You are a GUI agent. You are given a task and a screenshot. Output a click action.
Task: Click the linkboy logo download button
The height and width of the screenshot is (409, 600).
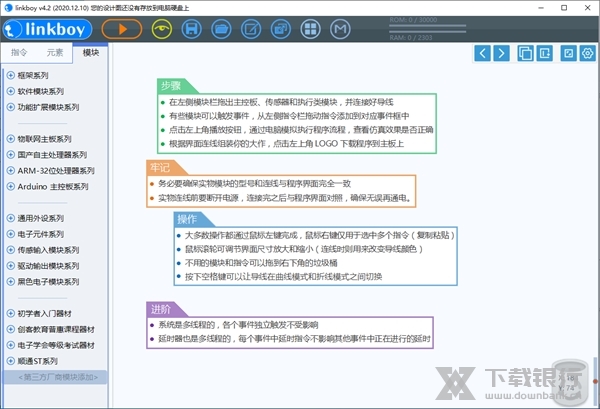47,29
